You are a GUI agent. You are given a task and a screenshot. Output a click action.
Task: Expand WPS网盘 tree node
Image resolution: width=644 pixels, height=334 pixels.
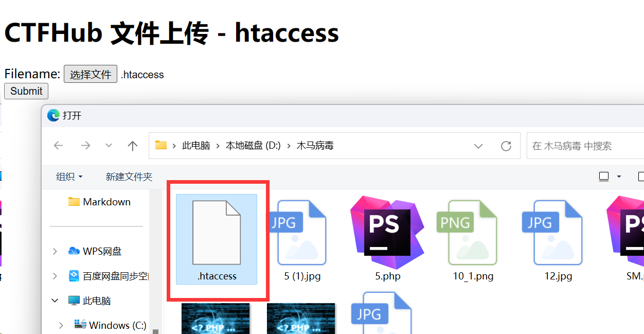pyautogui.click(x=55, y=251)
